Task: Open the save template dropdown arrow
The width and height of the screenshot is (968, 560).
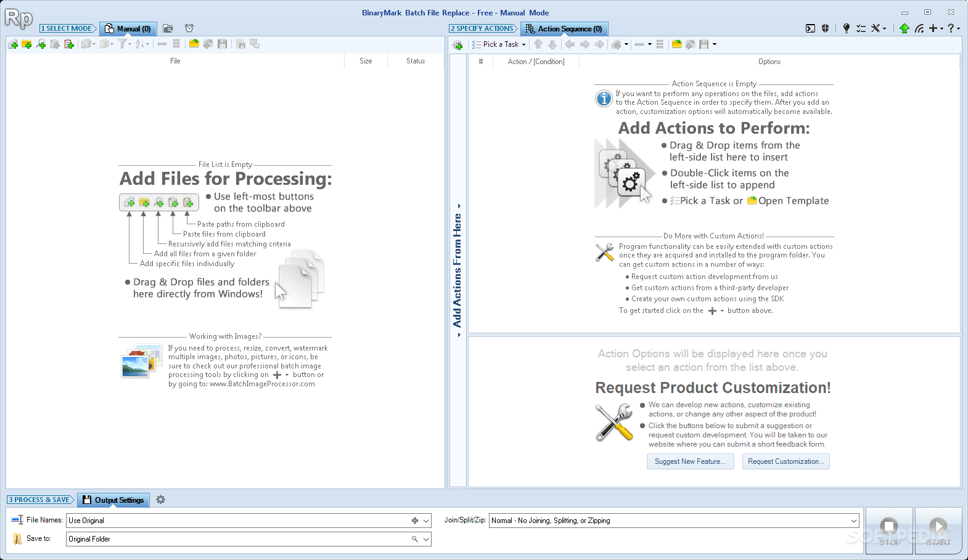Action: point(715,44)
